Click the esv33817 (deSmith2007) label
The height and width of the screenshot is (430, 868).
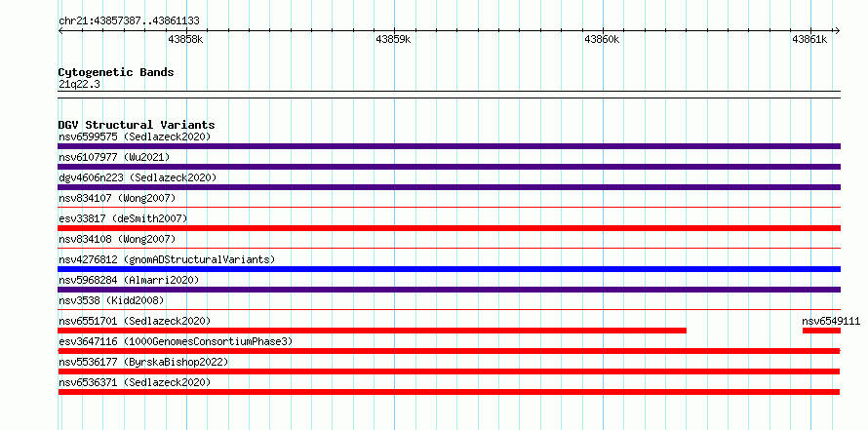click(123, 218)
